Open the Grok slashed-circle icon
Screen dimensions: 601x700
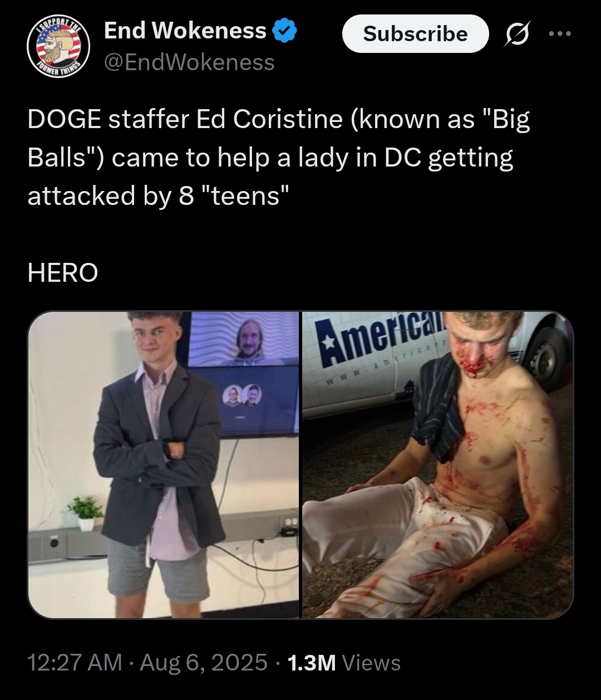tap(517, 34)
